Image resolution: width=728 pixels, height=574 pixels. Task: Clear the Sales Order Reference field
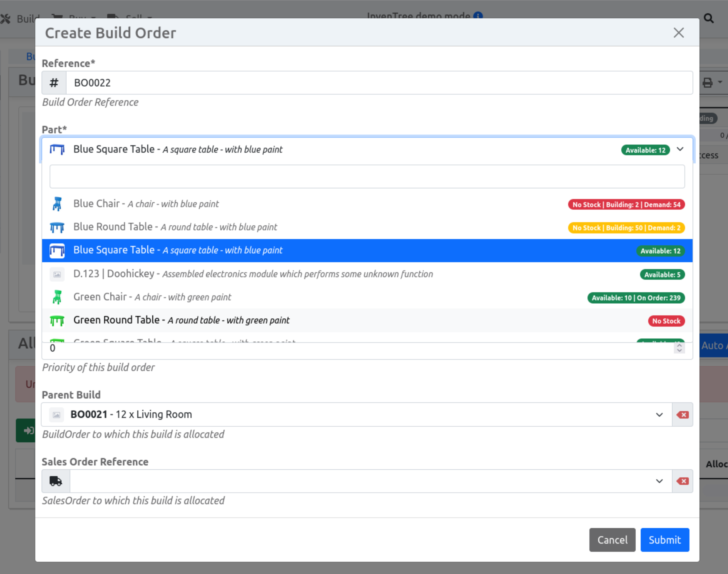click(682, 481)
